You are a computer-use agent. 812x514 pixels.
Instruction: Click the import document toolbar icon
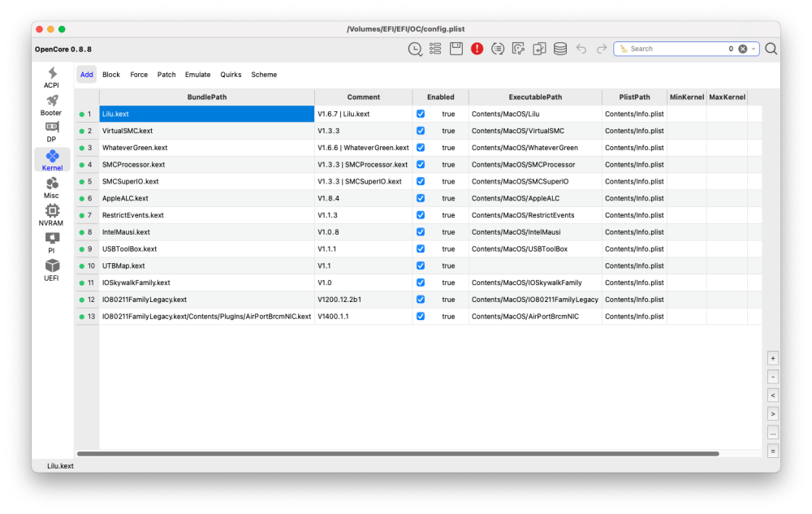pyautogui.click(x=539, y=49)
